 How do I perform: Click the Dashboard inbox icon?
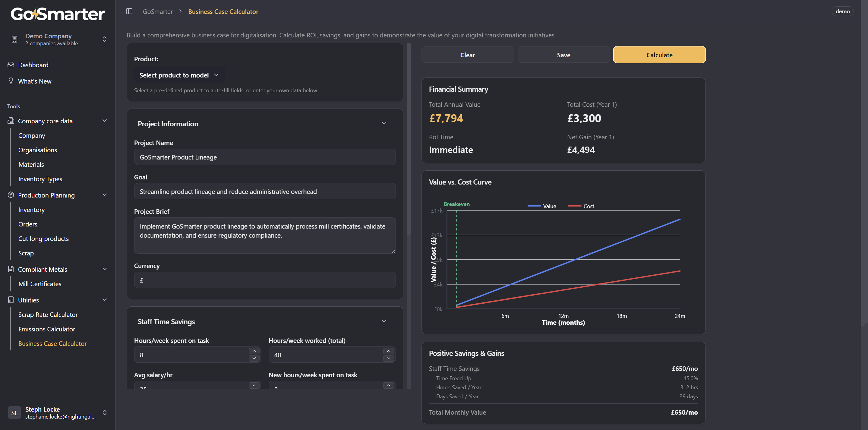11,65
